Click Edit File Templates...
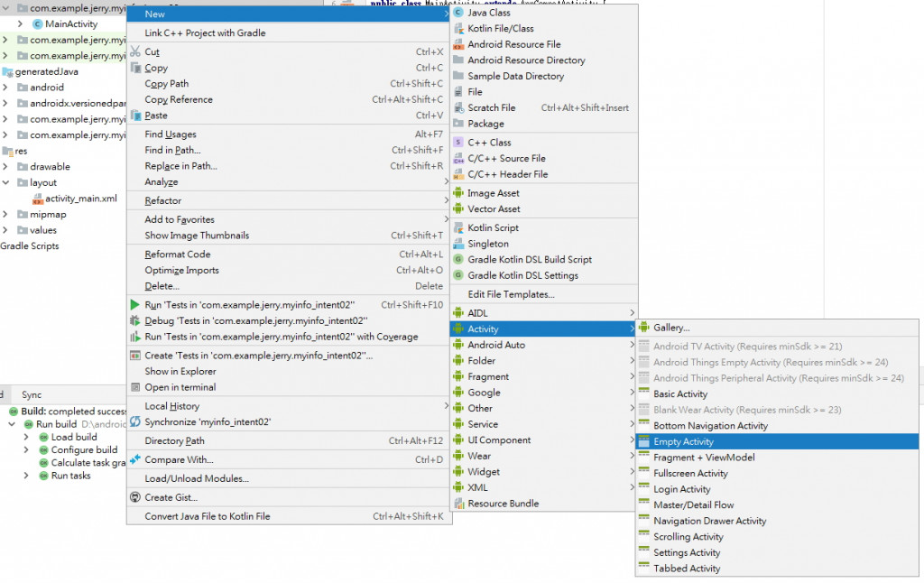 click(544, 294)
